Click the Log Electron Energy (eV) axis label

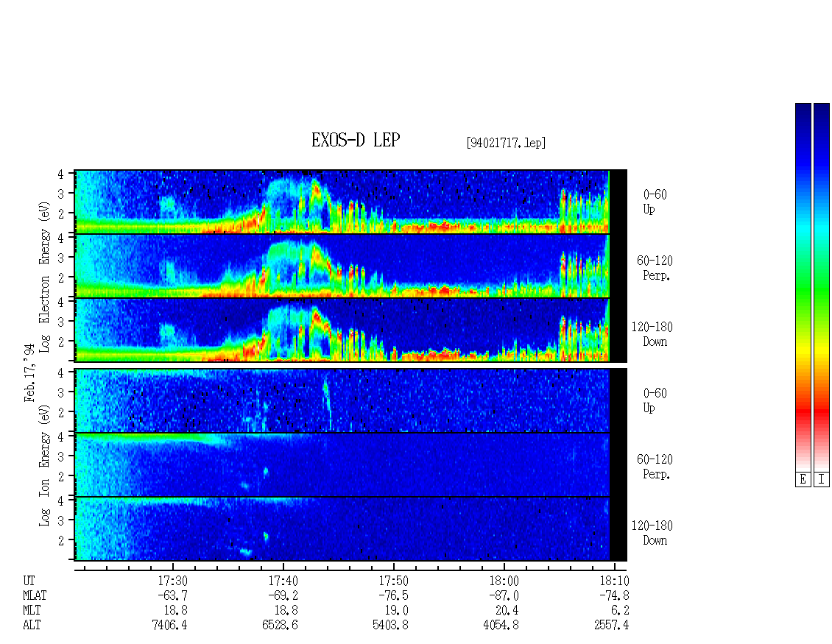coord(45,277)
